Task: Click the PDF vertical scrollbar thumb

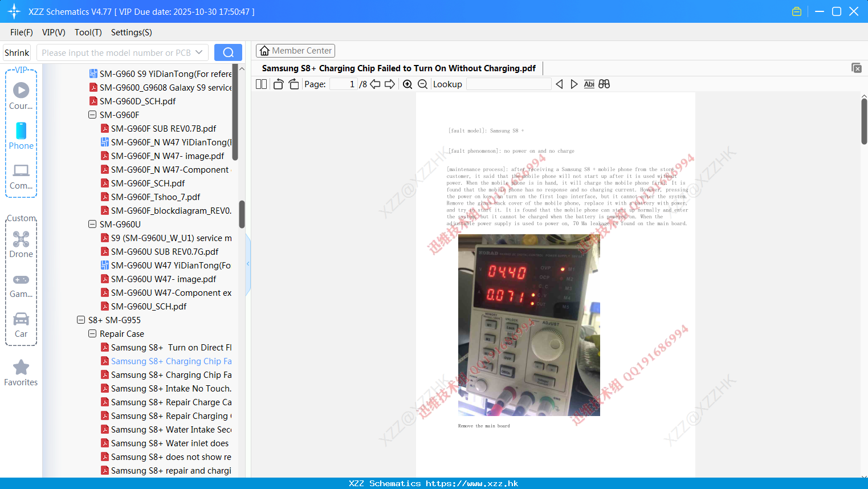Action: 864,121
